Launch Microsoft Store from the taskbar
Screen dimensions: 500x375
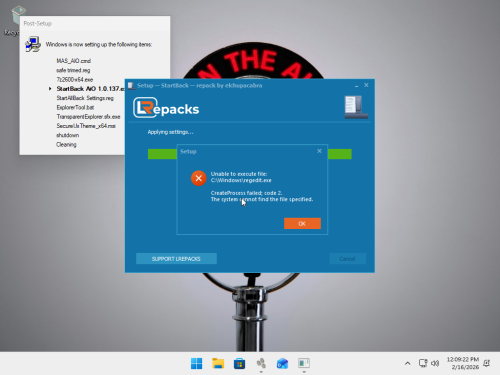click(239, 363)
